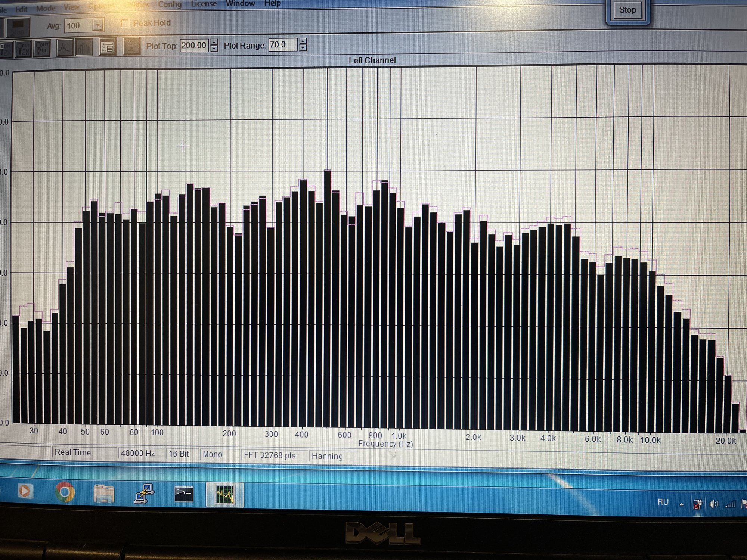This screenshot has height=560, width=747.
Task: Click into the Plot Top field
Action: pos(193,46)
